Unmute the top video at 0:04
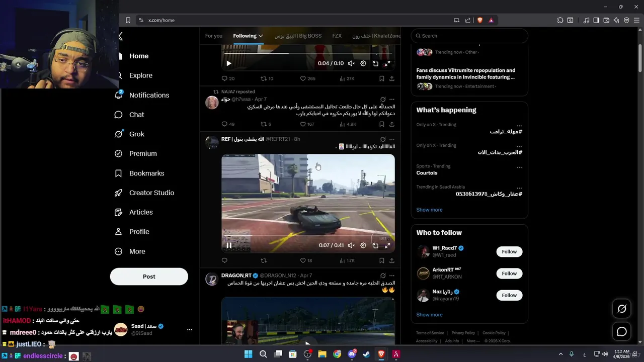Image resolution: width=644 pixels, height=362 pixels. coord(351,63)
